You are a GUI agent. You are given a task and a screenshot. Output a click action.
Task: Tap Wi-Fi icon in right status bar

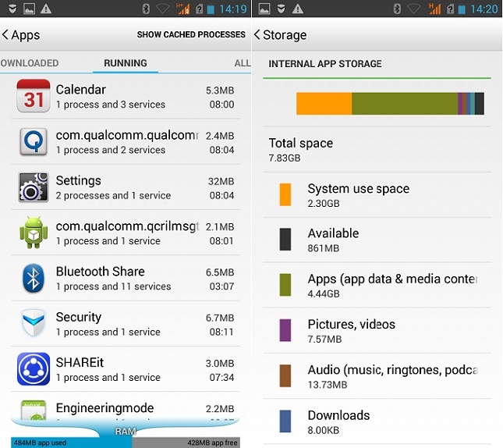pos(414,9)
